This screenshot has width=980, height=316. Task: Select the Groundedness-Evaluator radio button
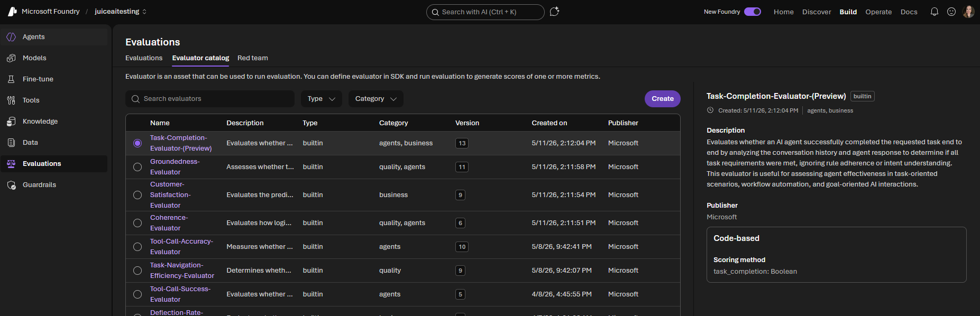tap(138, 167)
